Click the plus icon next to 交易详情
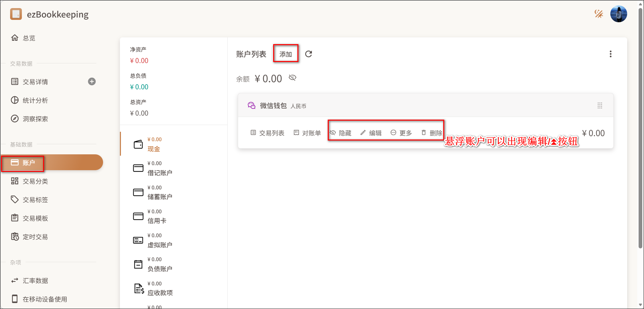This screenshot has height=309, width=644. (92, 82)
